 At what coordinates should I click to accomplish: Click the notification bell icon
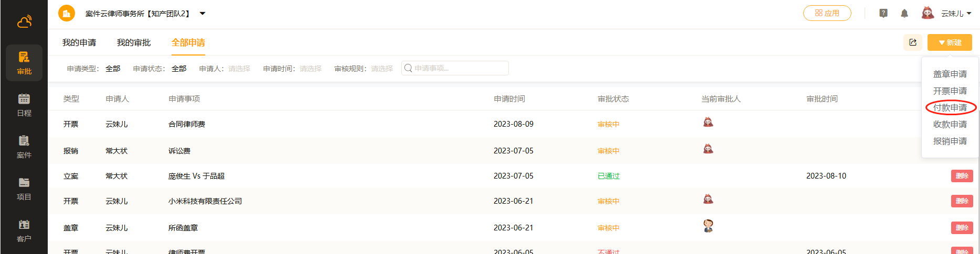pyautogui.click(x=904, y=14)
